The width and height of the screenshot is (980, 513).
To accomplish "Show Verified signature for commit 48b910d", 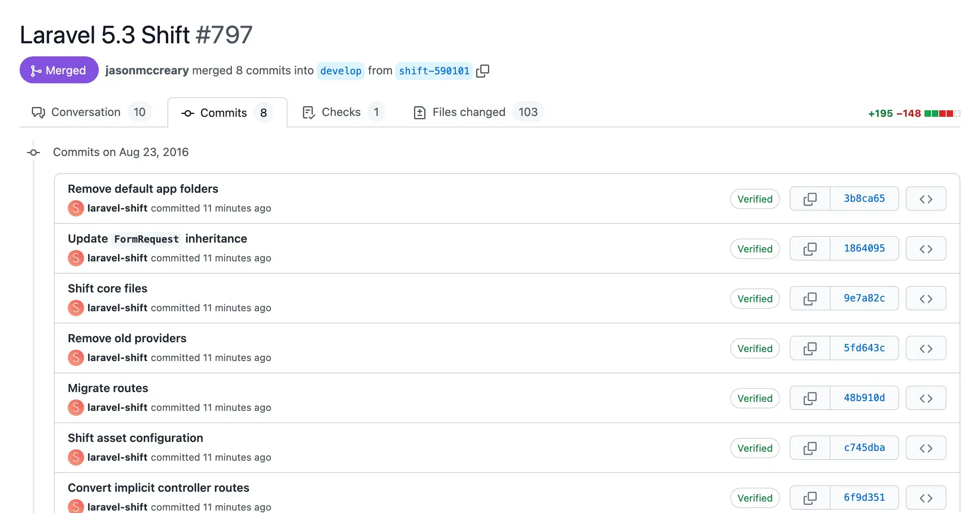I will click(755, 398).
